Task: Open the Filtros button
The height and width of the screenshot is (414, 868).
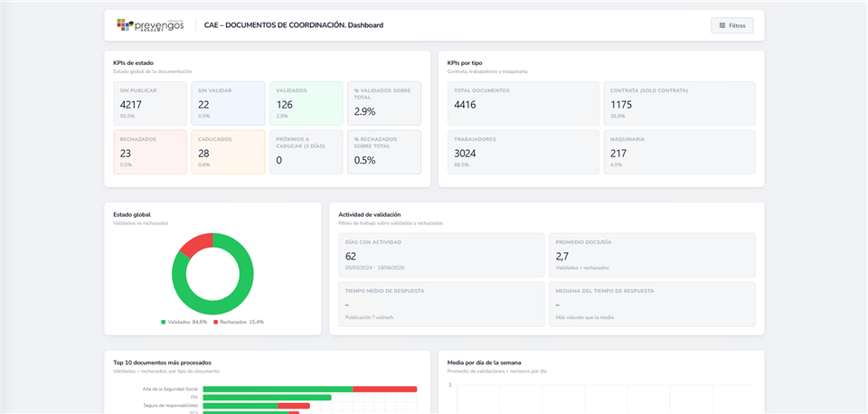Action: [x=731, y=25]
